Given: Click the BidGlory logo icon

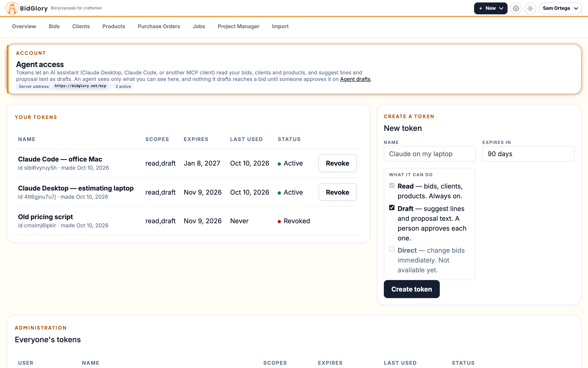Looking at the screenshot, I should point(12,8).
